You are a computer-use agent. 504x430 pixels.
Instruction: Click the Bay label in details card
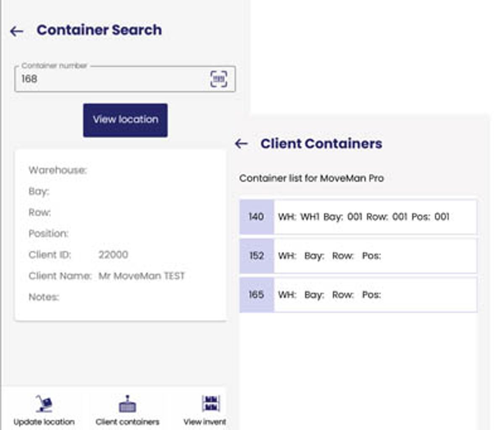click(x=39, y=192)
